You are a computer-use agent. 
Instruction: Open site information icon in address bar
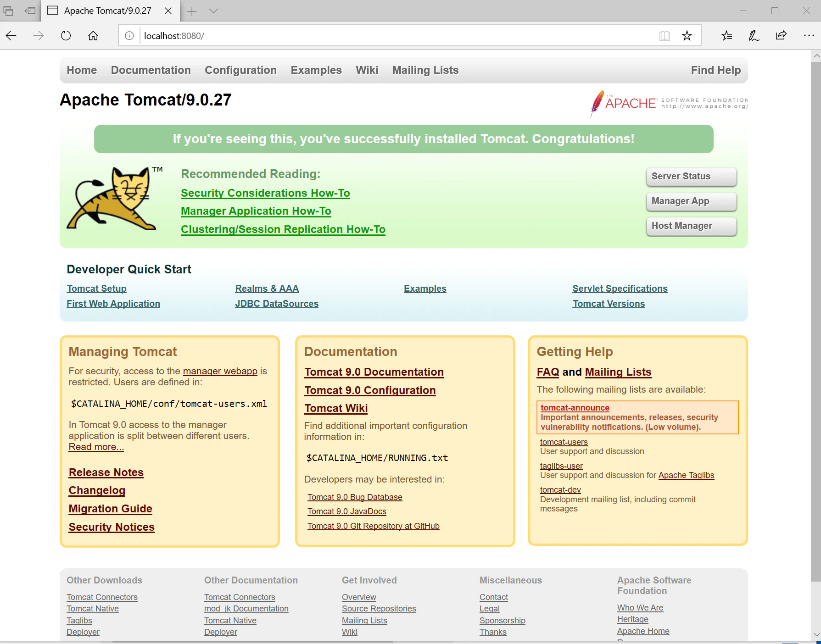click(x=129, y=36)
